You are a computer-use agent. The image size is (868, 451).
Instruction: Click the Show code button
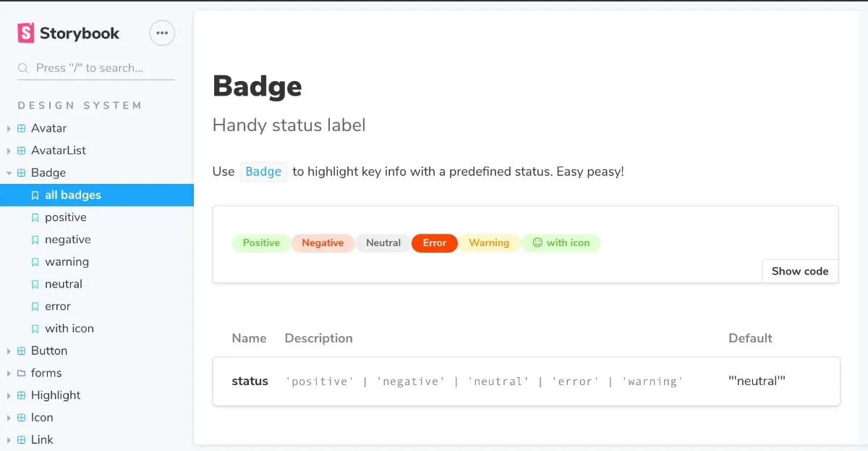click(x=799, y=271)
